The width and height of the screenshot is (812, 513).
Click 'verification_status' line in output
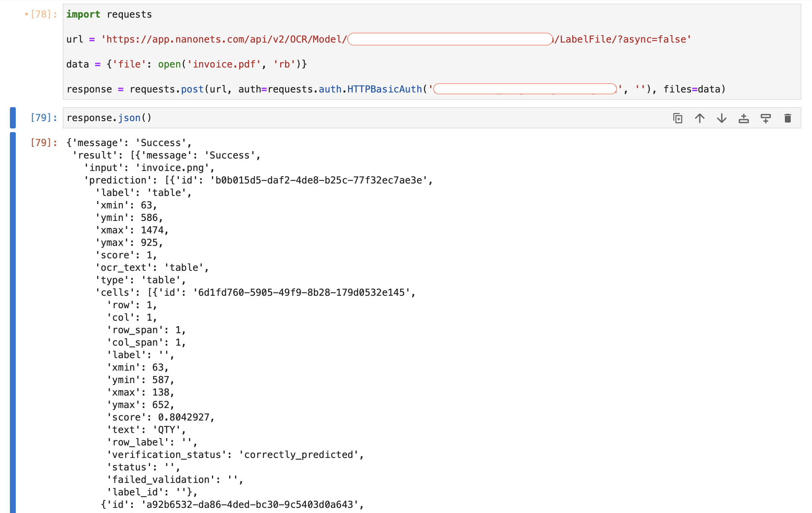(235, 455)
